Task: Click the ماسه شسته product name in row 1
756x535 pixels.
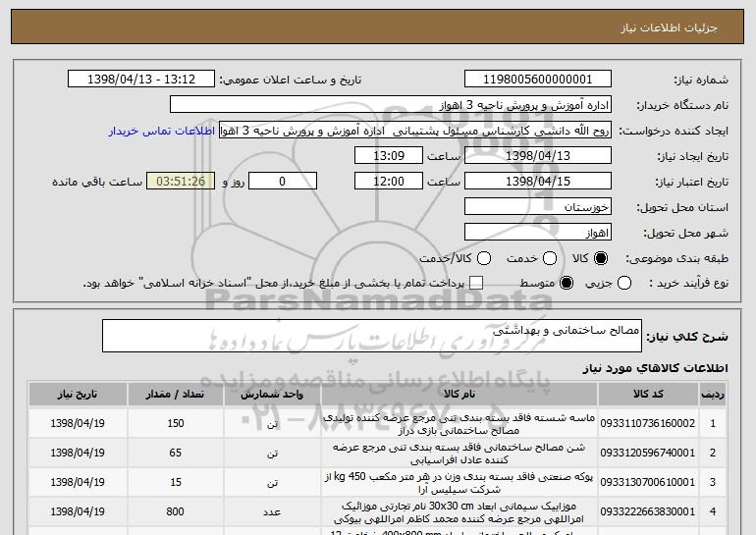Action: click(x=459, y=424)
